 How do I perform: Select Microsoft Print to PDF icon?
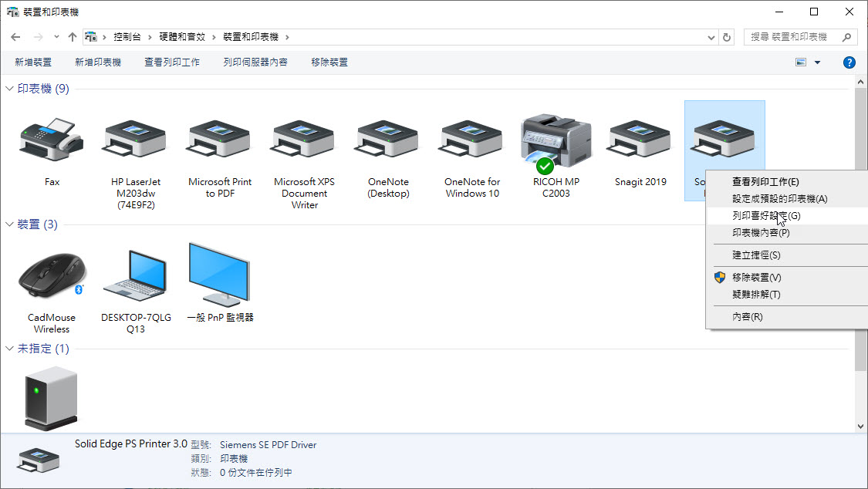point(220,140)
